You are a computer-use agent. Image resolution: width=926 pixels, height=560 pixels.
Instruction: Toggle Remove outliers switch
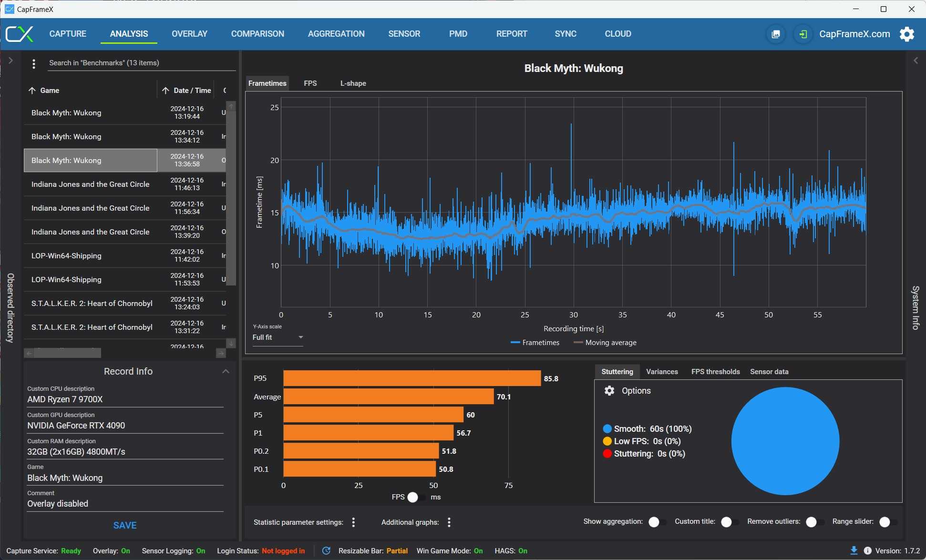815,522
